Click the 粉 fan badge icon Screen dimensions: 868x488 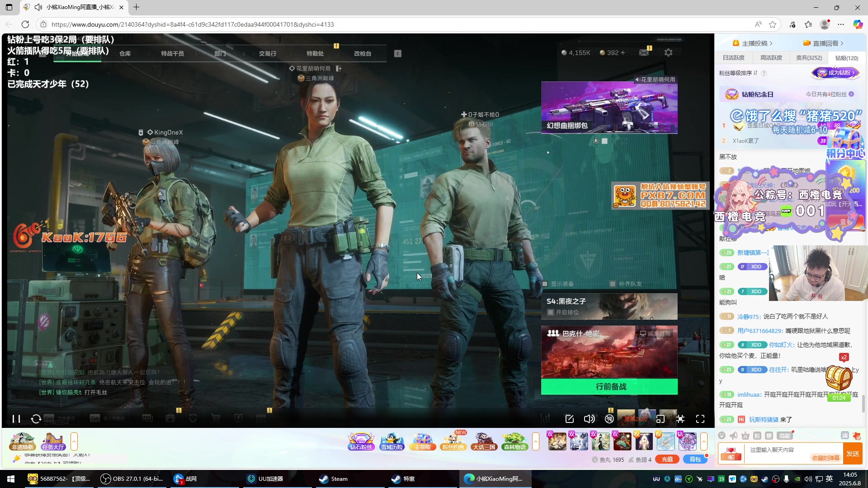(x=757, y=435)
